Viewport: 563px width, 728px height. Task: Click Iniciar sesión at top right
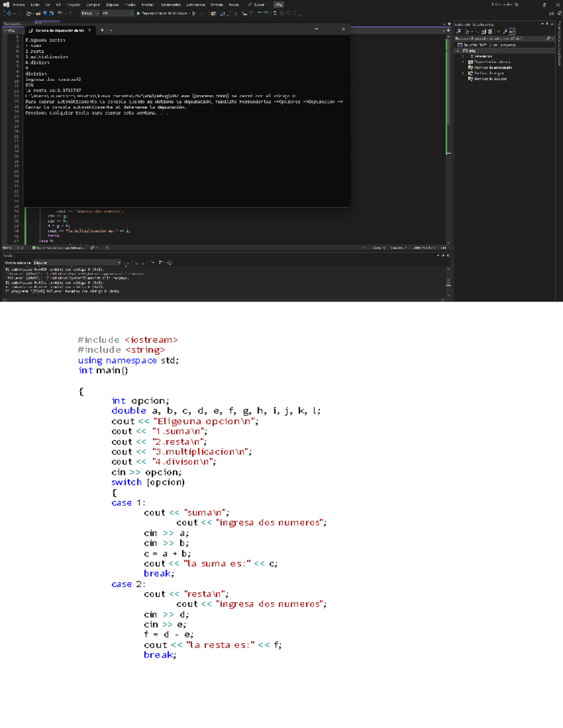pos(499,4)
